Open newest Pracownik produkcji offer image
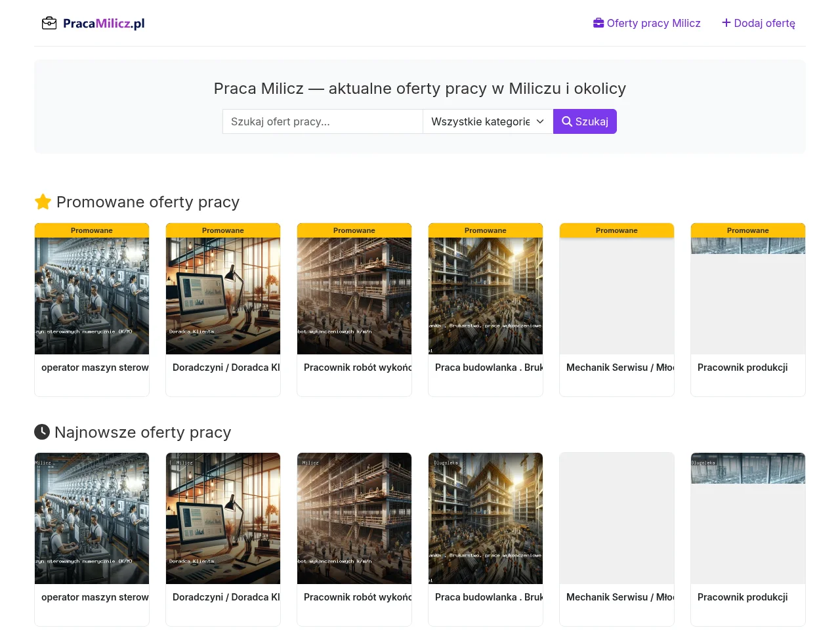The height and width of the screenshot is (630, 840). coord(748,518)
